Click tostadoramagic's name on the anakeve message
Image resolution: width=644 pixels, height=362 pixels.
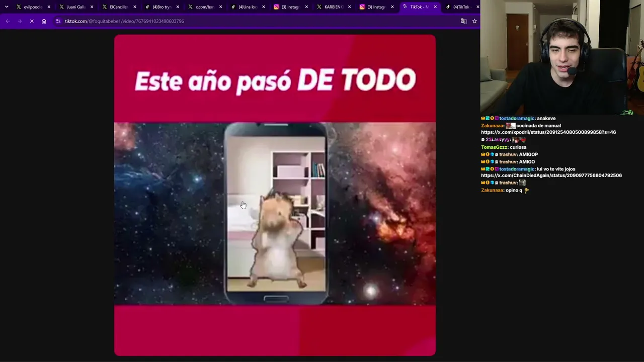(x=517, y=119)
